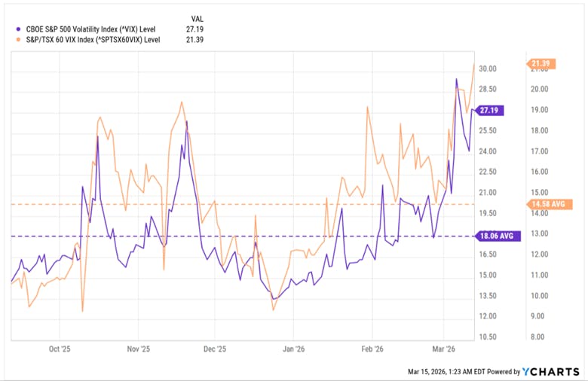588x381 pixels.
Task: Click the VAL column header
Action: (x=198, y=19)
